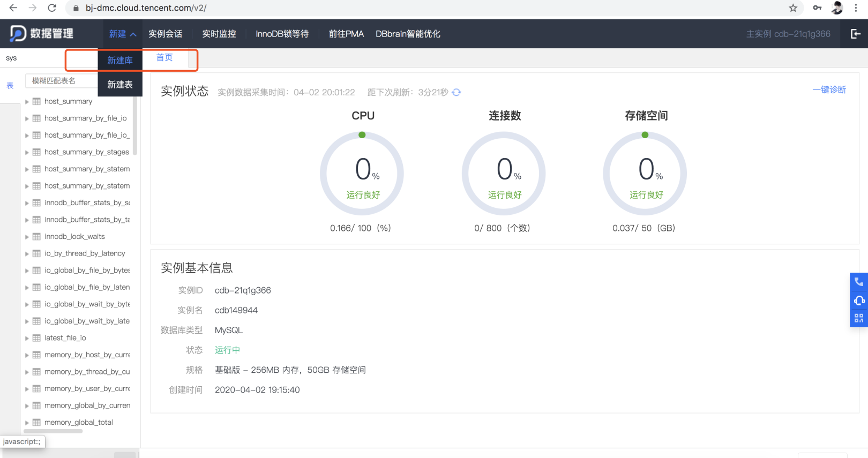Click the creation time 2020-04-02 19:15:40
Screen dimensions: 868x458
[x=257, y=390]
